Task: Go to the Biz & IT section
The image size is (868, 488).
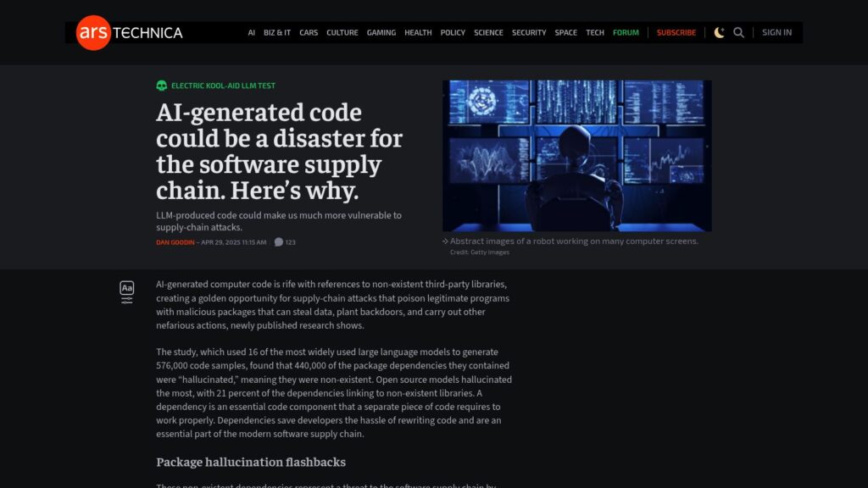Action: [x=277, y=33]
